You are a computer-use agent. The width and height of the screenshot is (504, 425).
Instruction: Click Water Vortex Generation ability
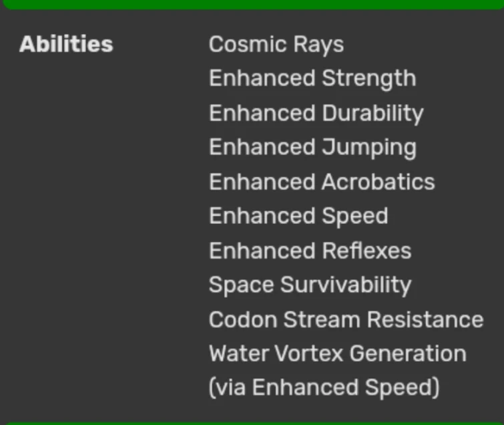(x=338, y=354)
